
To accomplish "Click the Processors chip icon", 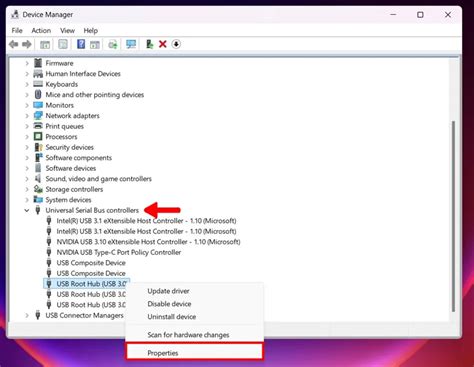I will coord(38,137).
